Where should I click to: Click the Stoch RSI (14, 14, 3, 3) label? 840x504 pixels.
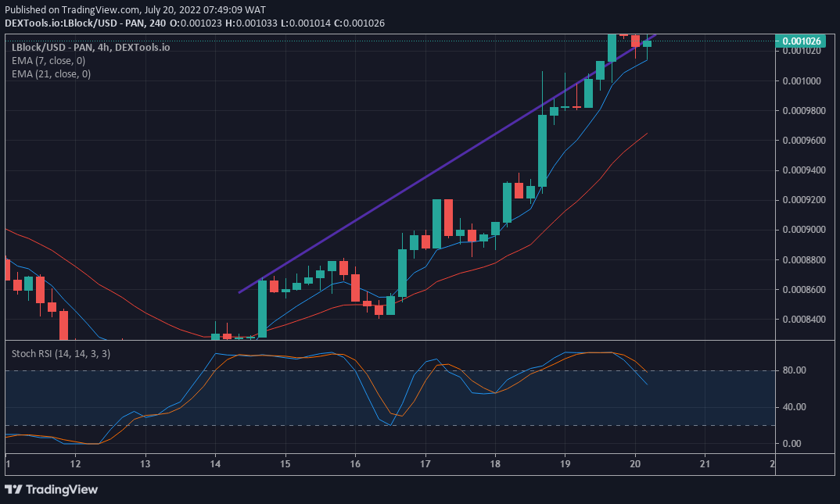pos(60,354)
